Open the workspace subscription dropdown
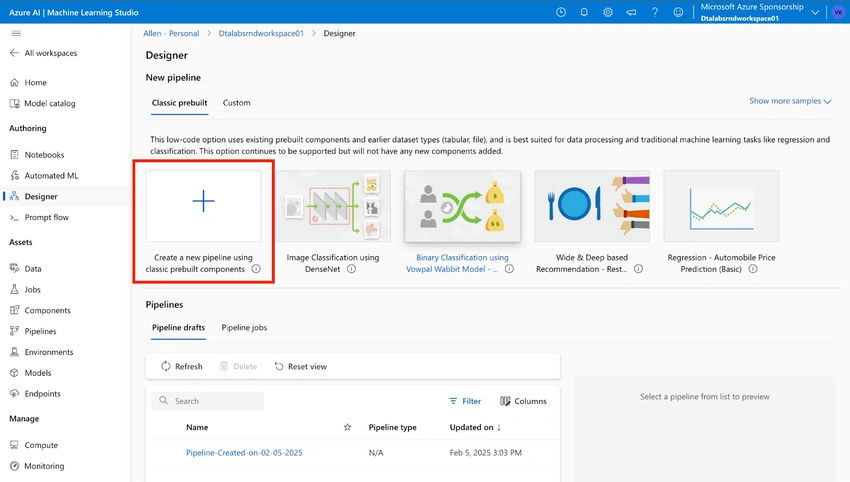850x482 pixels. point(815,12)
